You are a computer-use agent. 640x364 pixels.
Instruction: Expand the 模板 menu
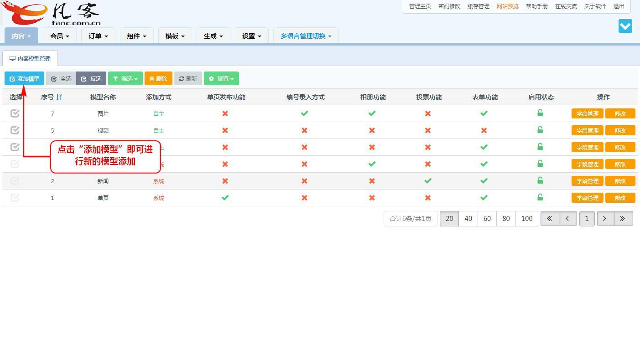click(x=175, y=36)
